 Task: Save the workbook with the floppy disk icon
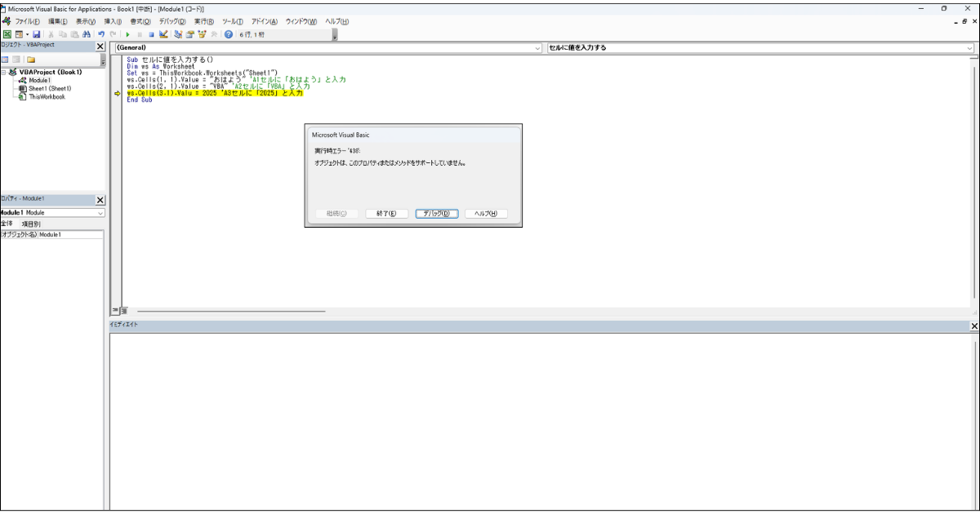click(x=37, y=34)
